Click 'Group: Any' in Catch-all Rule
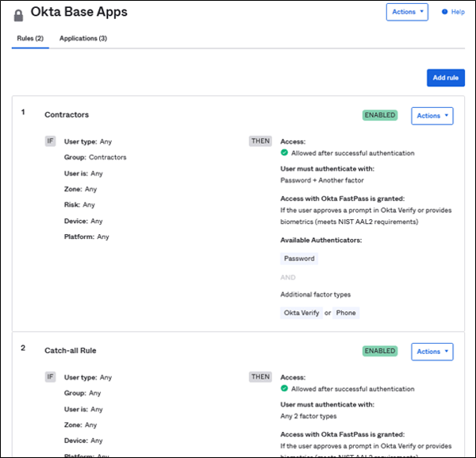The image size is (476, 458). coord(83,393)
